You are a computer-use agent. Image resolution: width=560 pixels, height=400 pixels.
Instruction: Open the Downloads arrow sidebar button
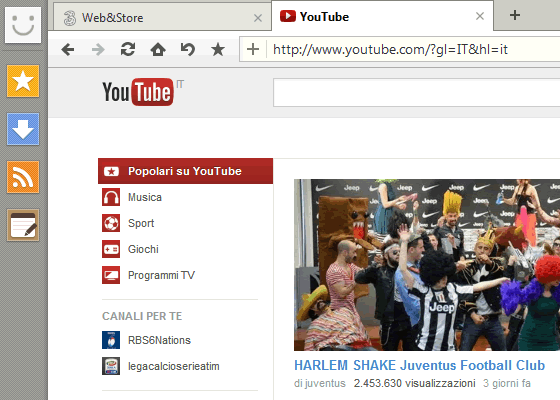tap(23, 129)
